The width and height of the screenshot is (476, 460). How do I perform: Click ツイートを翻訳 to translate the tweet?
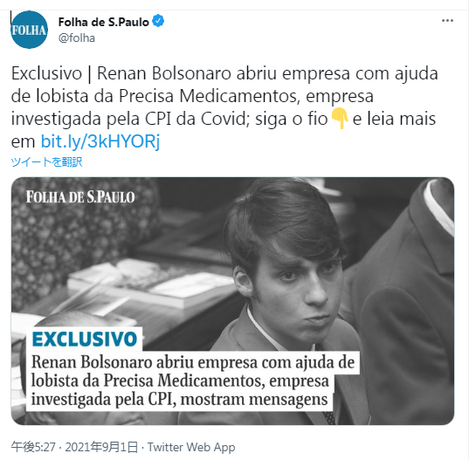tap(46, 161)
